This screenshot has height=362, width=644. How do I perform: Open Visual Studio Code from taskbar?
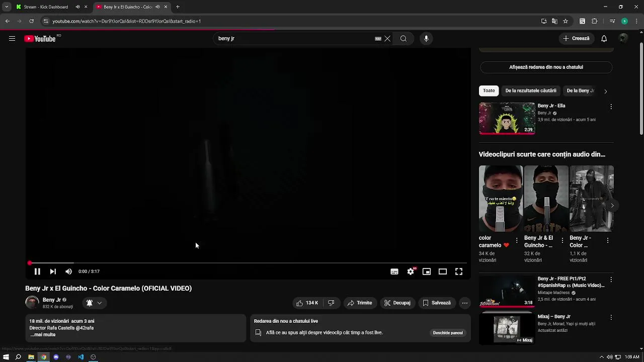pyautogui.click(x=81, y=357)
